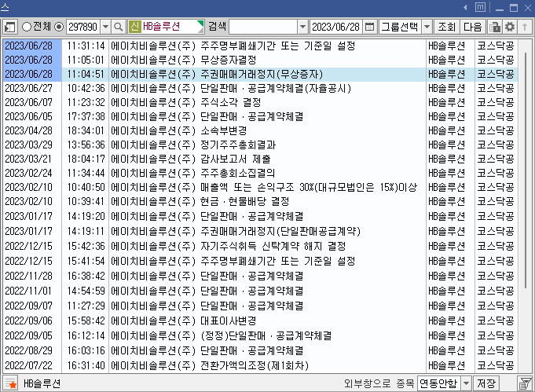Expand the 그룹선택 dropdown arrow
Screen dimensions: 535x392
pyautogui.click(x=427, y=27)
